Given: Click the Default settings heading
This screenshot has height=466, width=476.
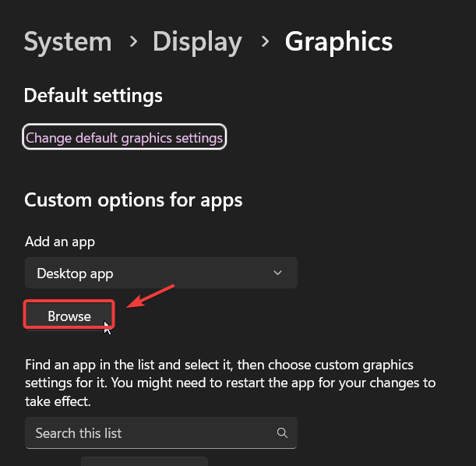Looking at the screenshot, I should point(93,96).
